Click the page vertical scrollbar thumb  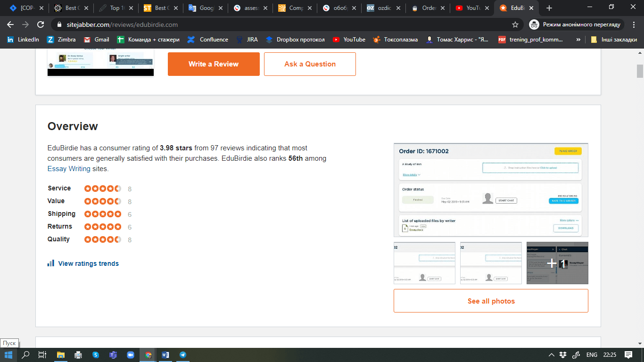point(640,71)
